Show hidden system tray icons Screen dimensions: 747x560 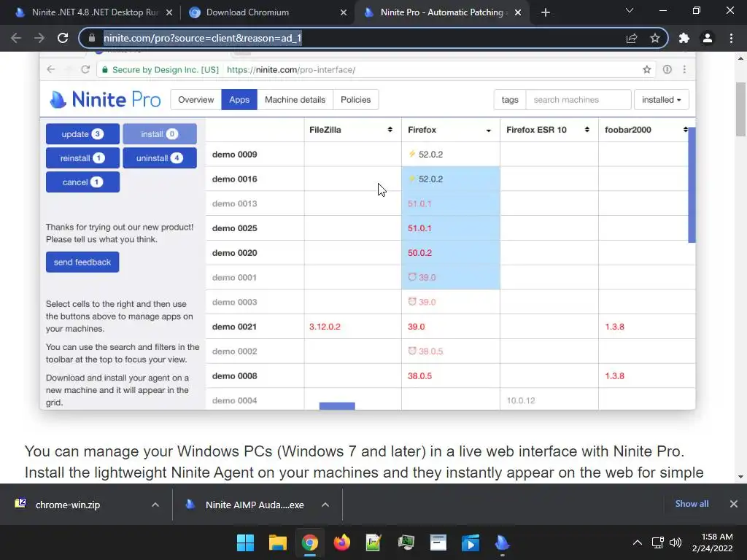click(x=638, y=542)
